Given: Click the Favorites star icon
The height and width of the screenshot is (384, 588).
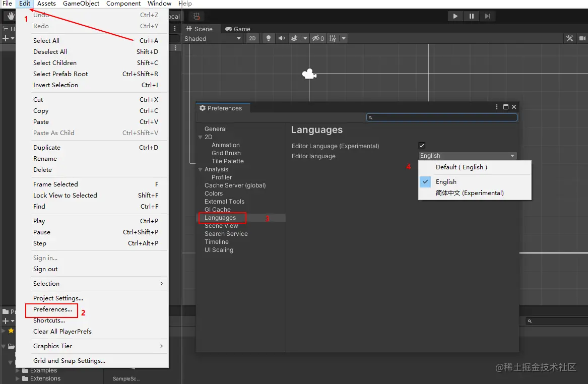Looking at the screenshot, I should (11, 331).
